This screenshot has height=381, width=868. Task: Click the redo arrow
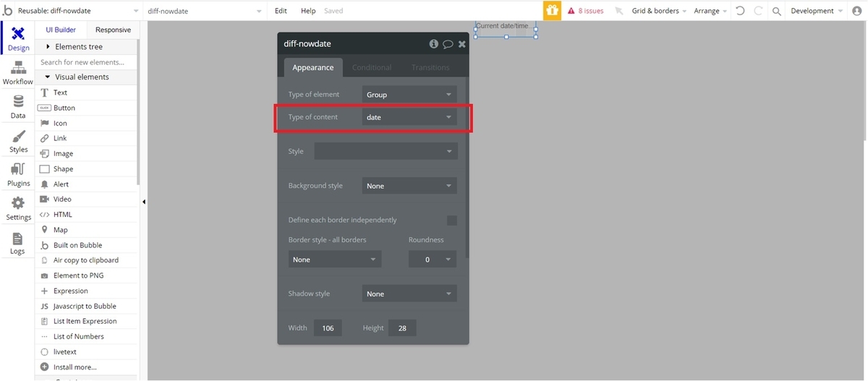click(x=758, y=11)
